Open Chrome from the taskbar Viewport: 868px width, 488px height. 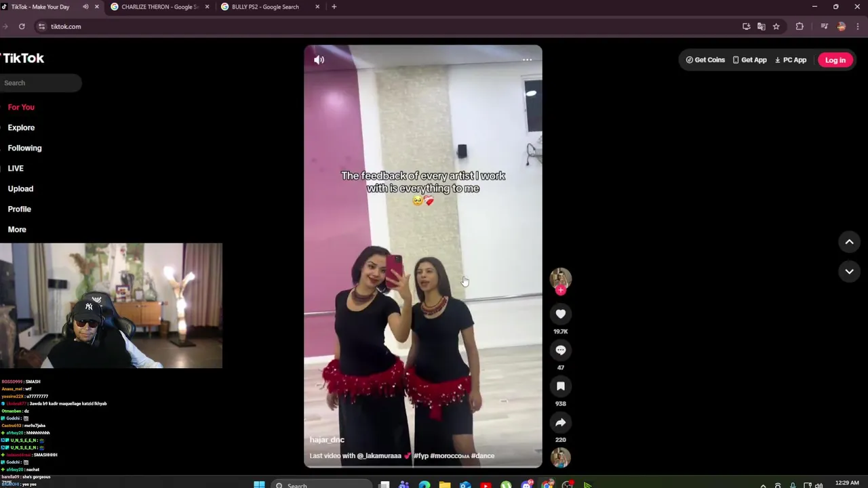(x=547, y=485)
